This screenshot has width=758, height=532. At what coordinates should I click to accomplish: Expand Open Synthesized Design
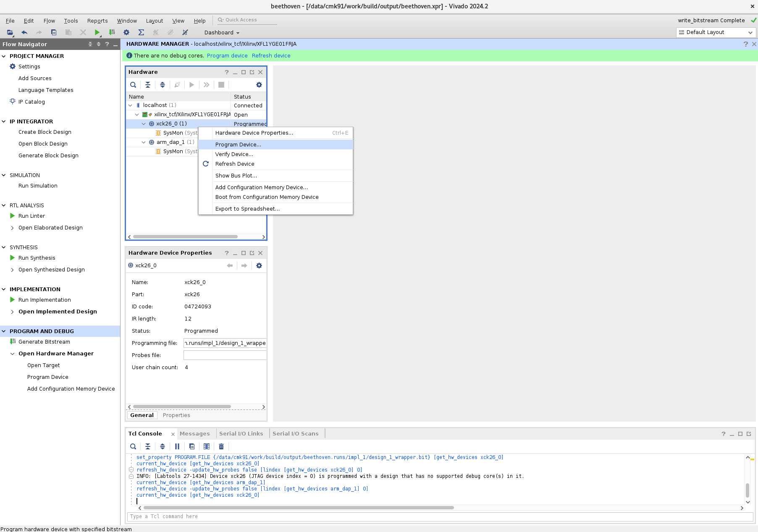(12, 270)
